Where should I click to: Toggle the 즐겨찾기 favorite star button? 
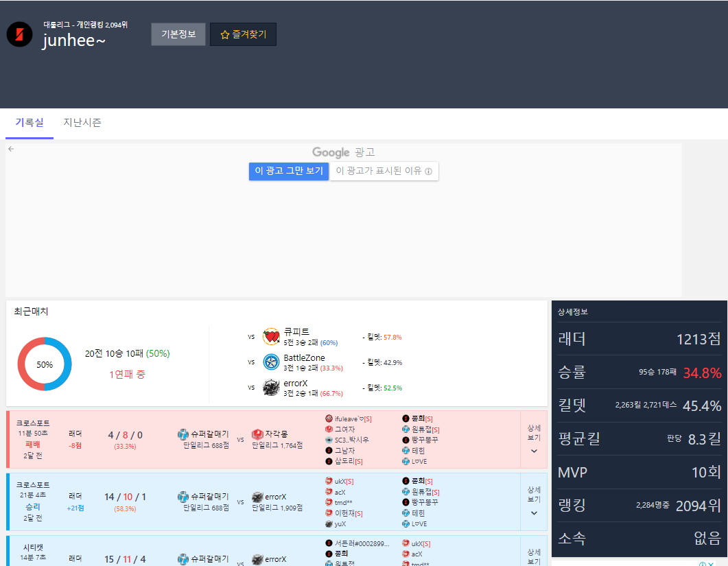click(243, 34)
